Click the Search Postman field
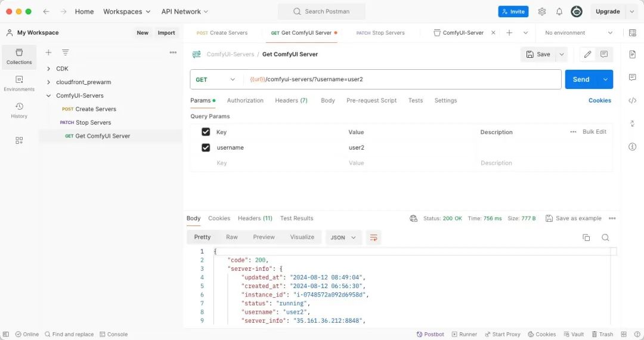Image resolution: width=644 pixels, height=340 pixels. (x=321, y=11)
